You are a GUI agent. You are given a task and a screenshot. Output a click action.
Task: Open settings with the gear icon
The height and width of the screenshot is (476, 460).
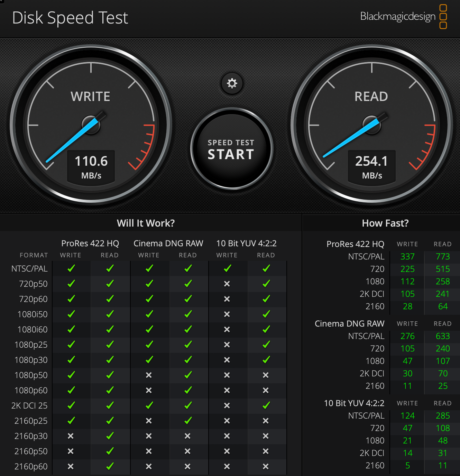(232, 83)
